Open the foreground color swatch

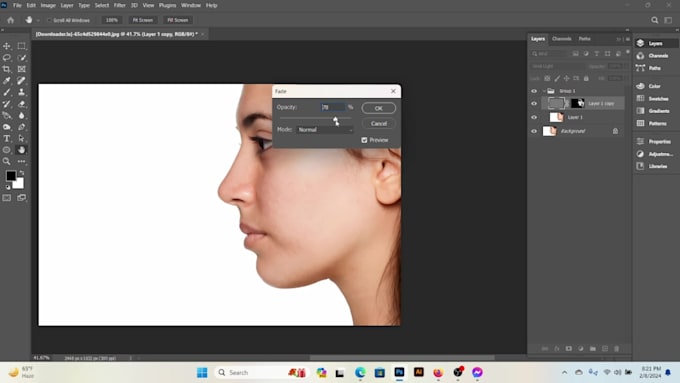(11, 176)
